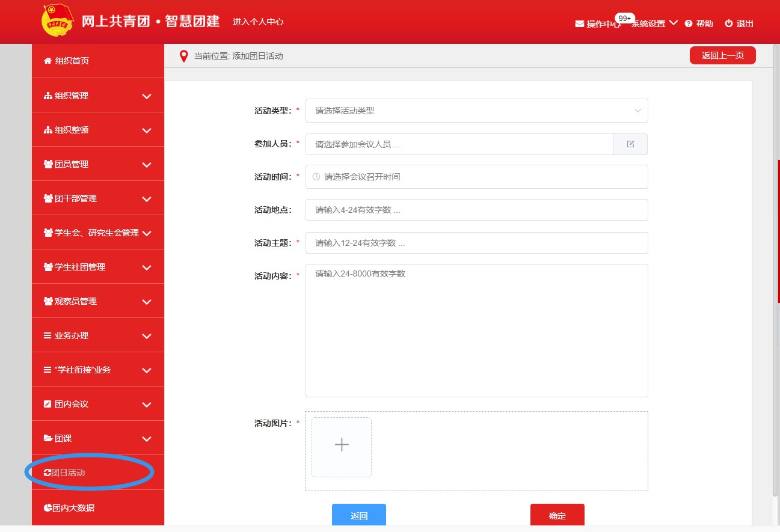Click the Communist Youth League emblem logo
780x532 pixels.
58,20
